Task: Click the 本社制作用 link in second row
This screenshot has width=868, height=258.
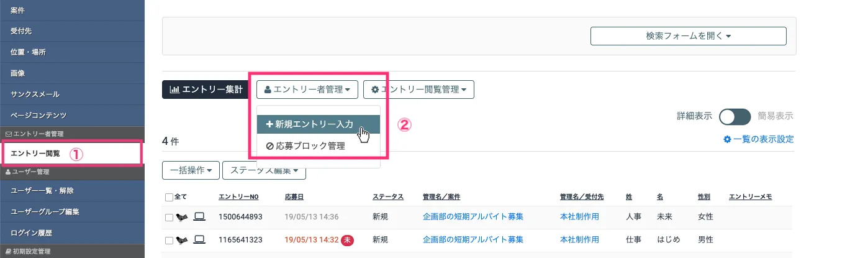Action: click(579, 239)
